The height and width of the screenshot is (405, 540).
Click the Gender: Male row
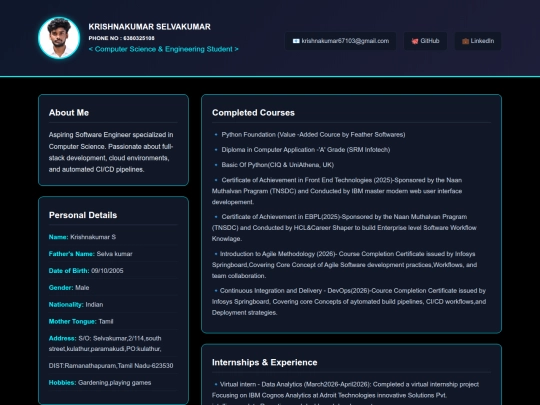113,288
